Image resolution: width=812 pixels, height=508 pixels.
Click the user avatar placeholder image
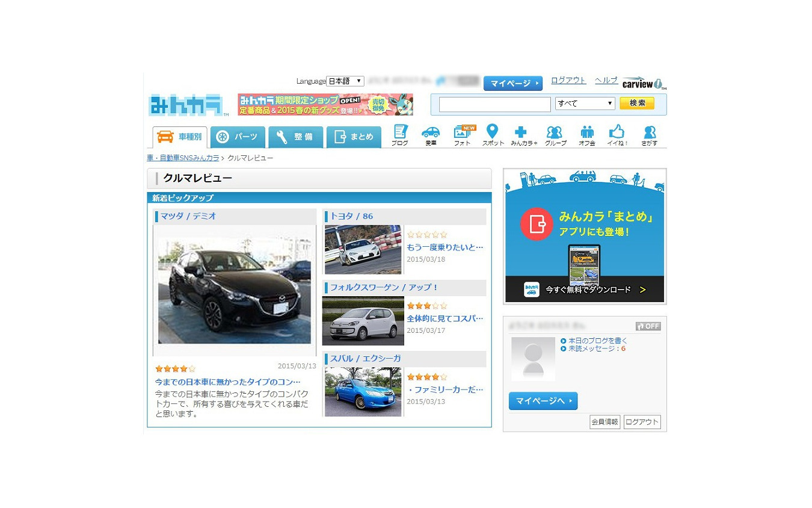tap(533, 359)
